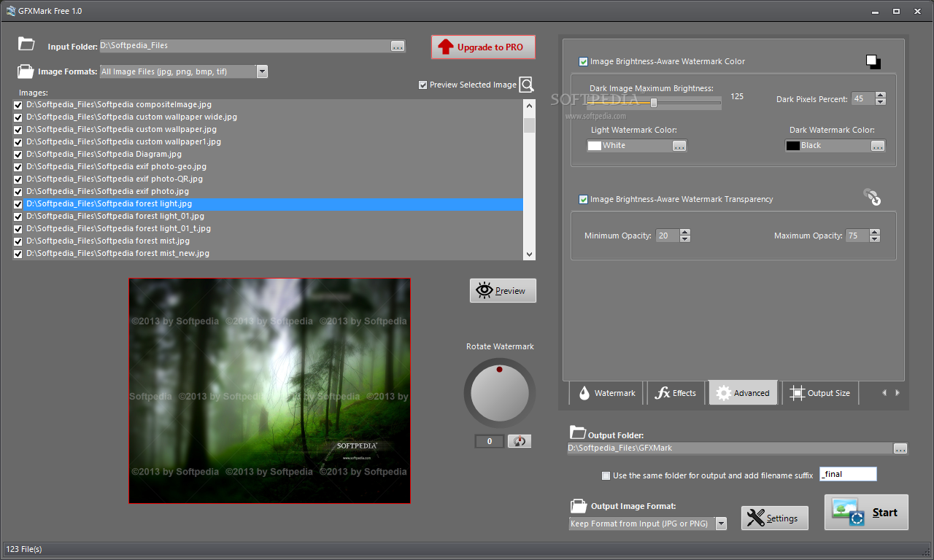Browse for input folder with ellipsis button
This screenshot has height=560, width=934.
pyautogui.click(x=397, y=46)
